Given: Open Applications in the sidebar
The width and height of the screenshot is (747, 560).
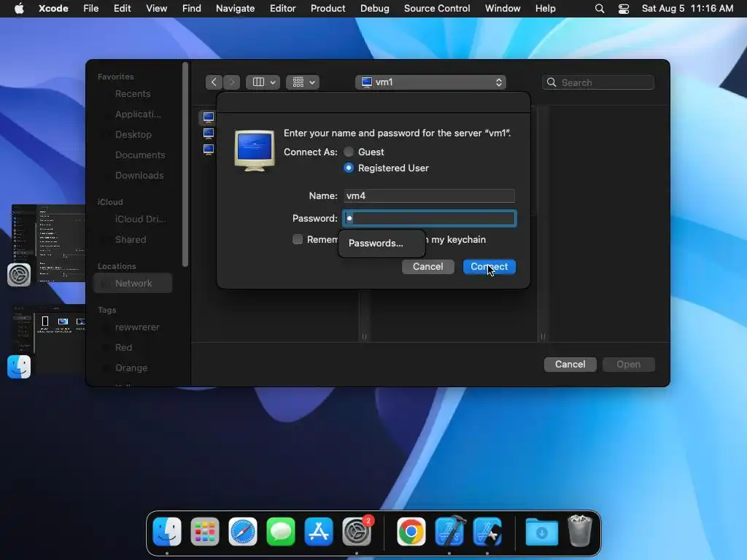Looking at the screenshot, I should (133, 114).
